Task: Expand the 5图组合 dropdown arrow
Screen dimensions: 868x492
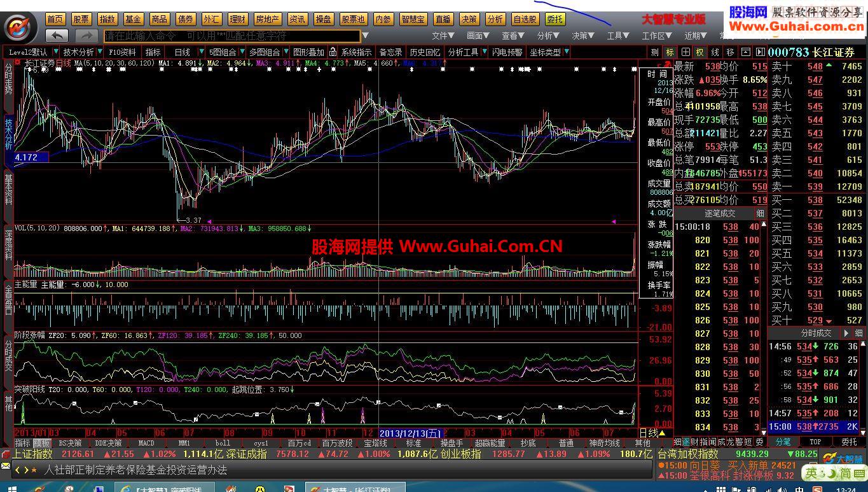Action: [242, 52]
